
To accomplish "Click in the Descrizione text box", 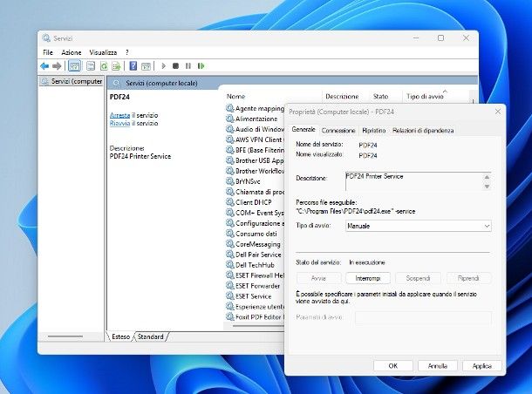I will (x=413, y=181).
